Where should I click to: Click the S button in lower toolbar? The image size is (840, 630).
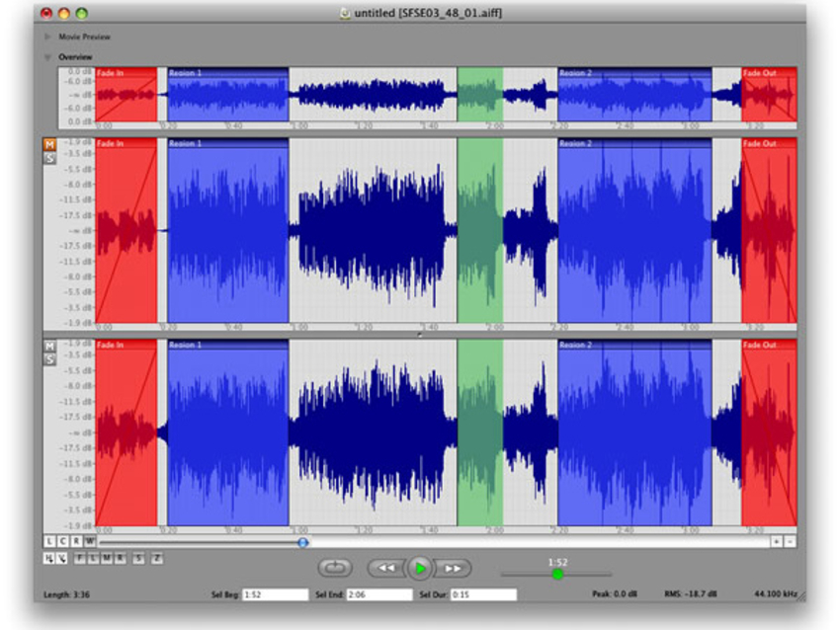click(x=138, y=559)
